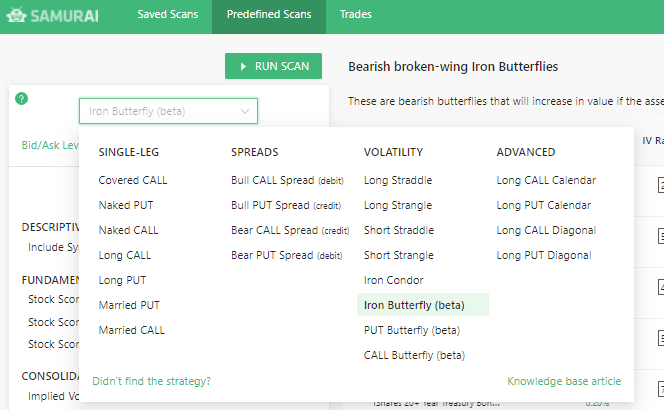Click the IV Rank column header
Image resolution: width=664 pixels, height=410 pixels.
(653, 141)
